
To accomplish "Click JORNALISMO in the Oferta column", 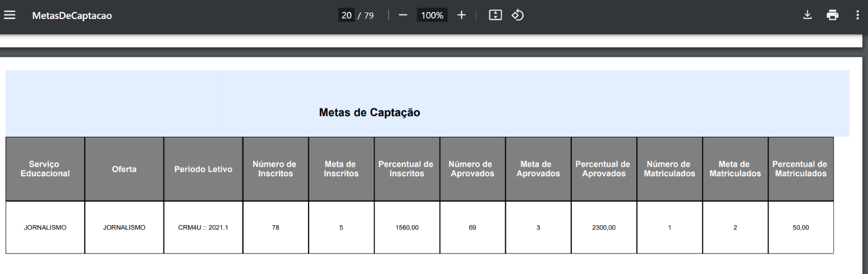I will (124, 227).
